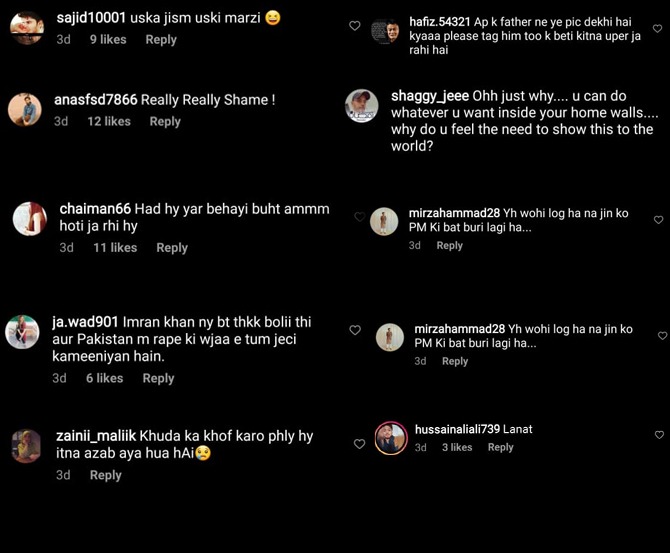This screenshot has height=553, width=670.
Task: Click ja.wad901's avatar image
Action: 22,332
